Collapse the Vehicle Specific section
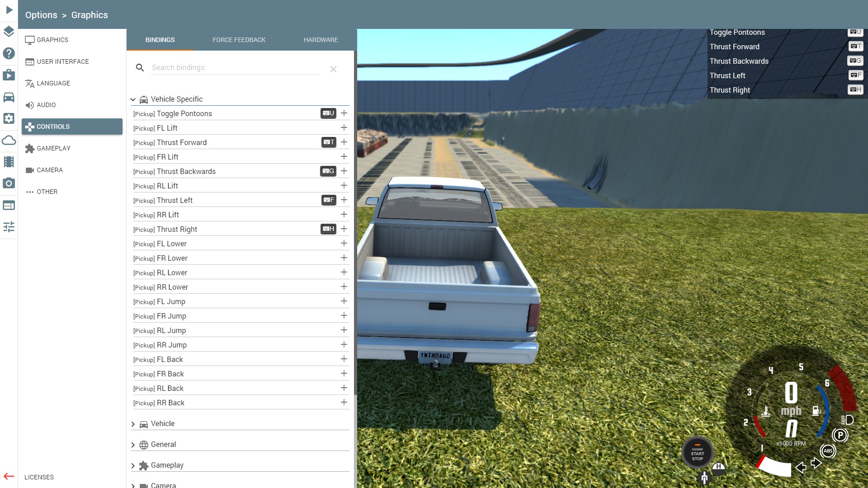The width and height of the screenshot is (868, 488). tap(241, 99)
